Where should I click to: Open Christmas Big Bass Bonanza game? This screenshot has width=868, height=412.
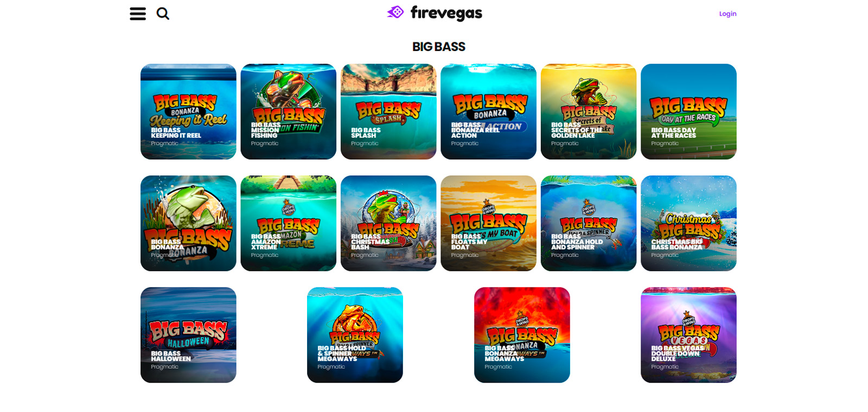pos(689,223)
